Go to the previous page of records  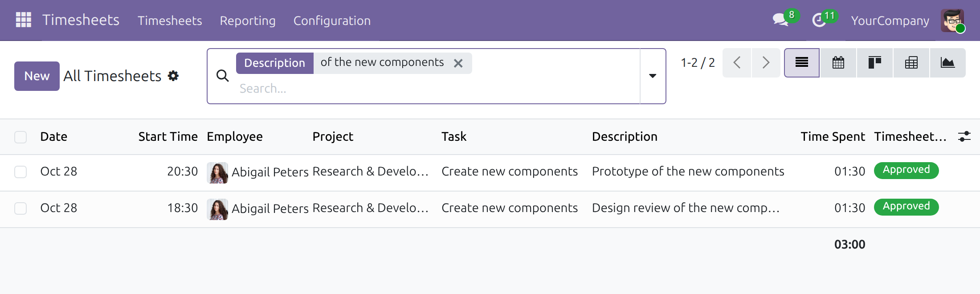pyautogui.click(x=737, y=63)
